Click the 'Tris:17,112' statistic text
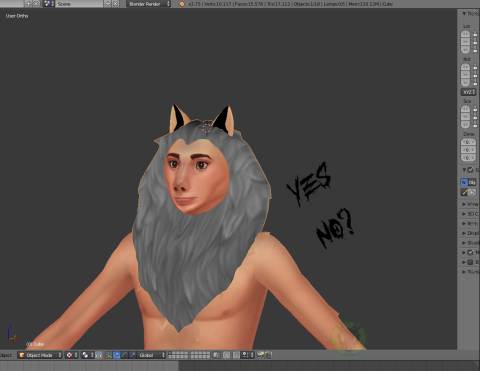 coord(279,4)
